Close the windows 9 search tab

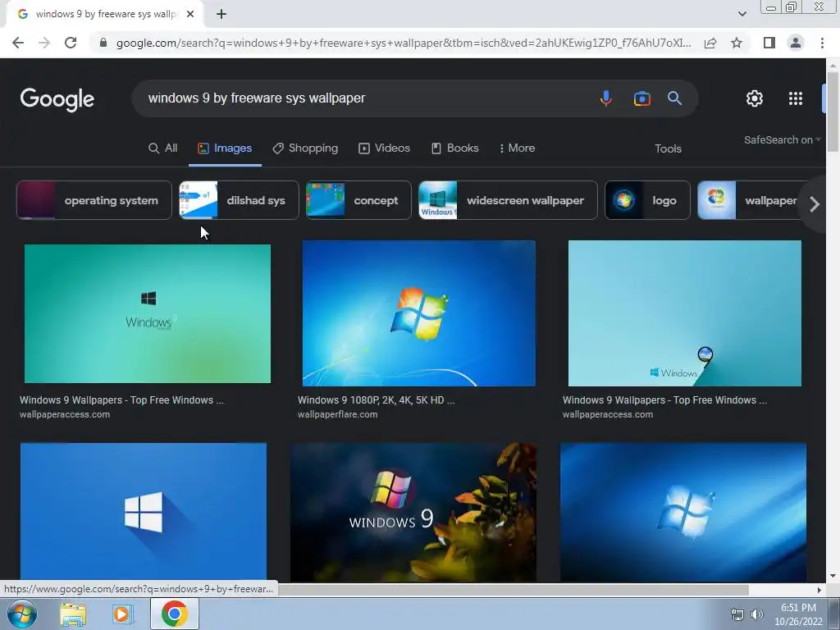click(190, 14)
